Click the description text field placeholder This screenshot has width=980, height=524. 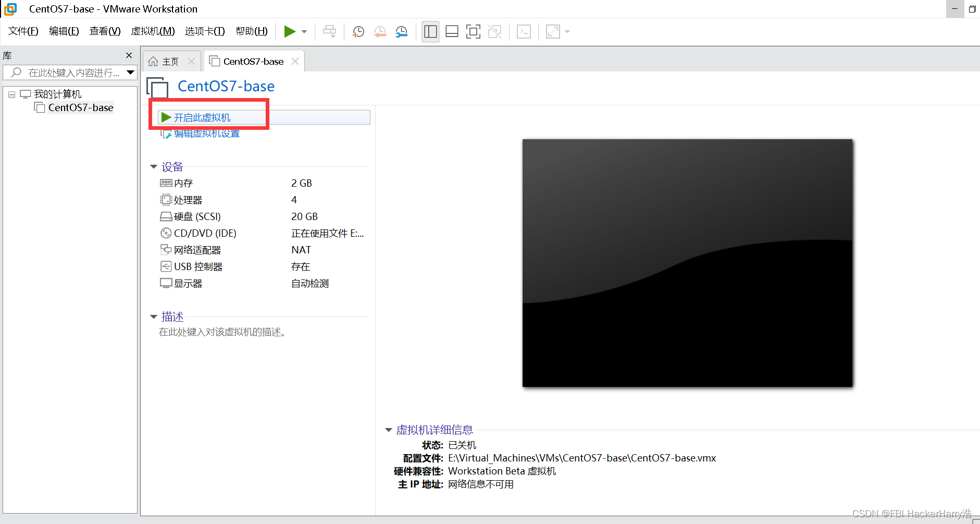click(223, 332)
